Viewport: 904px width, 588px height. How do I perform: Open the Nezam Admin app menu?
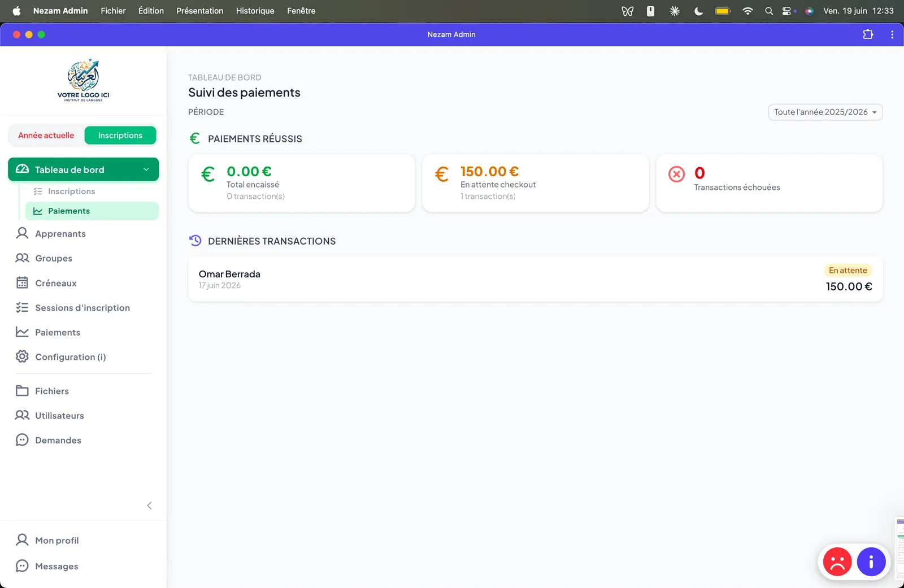(x=60, y=11)
